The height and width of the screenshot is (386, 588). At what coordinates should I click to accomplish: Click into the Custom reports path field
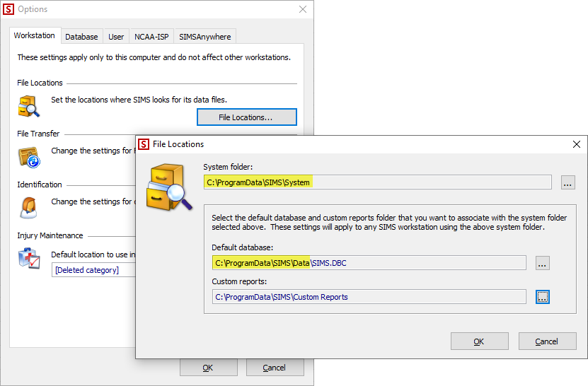369,297
